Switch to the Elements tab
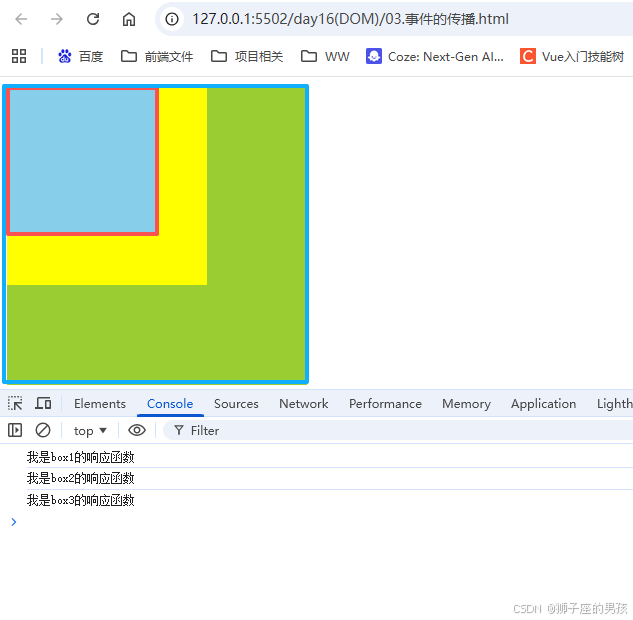 (x=100, y=404)
